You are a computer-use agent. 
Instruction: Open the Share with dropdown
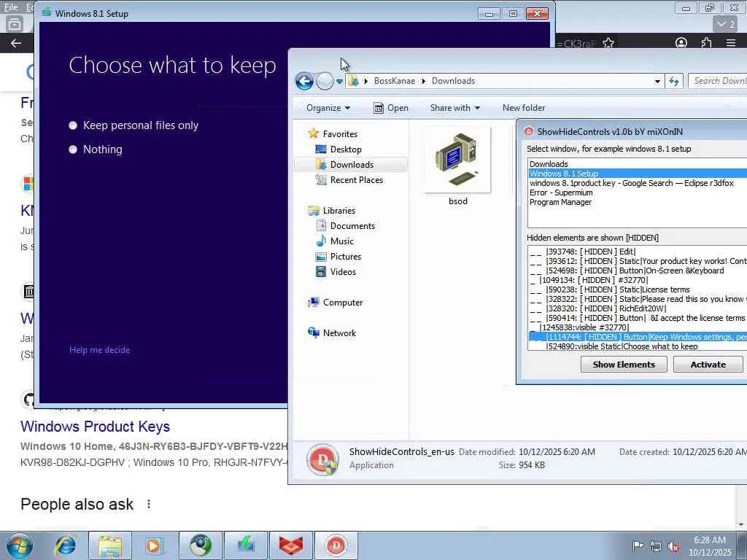click(x=455, y=108)
